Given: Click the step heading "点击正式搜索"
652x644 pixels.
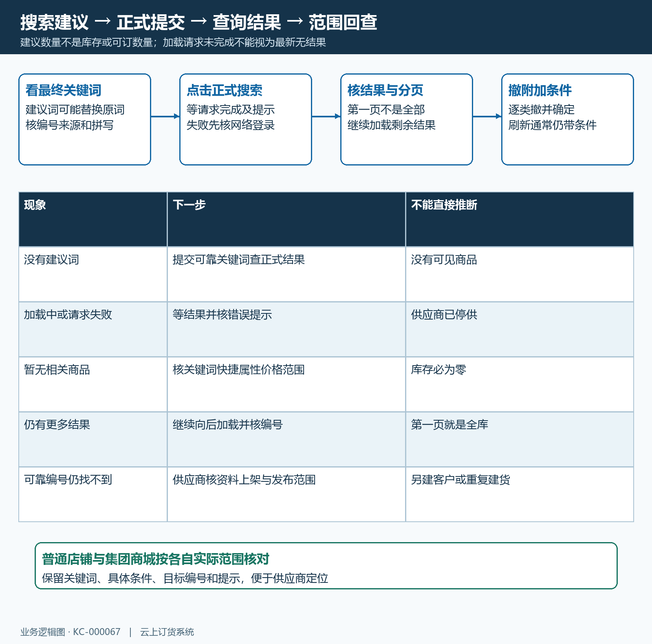Looking at the screenshot, I should (x=224, y=90).
